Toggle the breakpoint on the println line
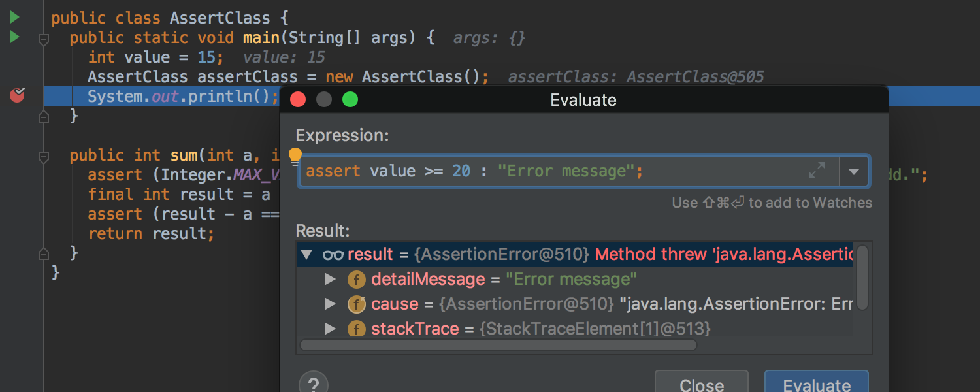980x392 pixels. click(18, 95)
